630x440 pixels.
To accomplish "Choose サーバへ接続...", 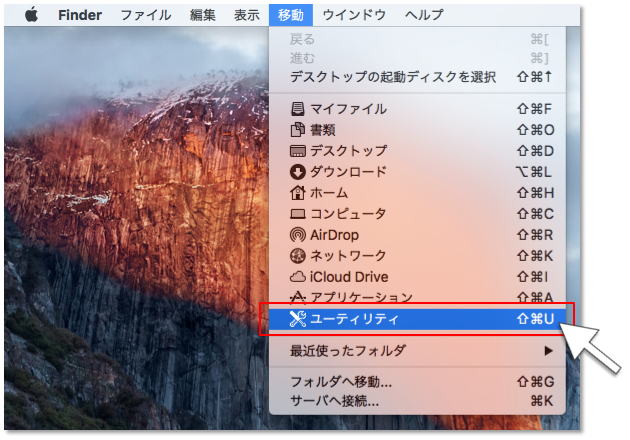I will pos(417,401).
